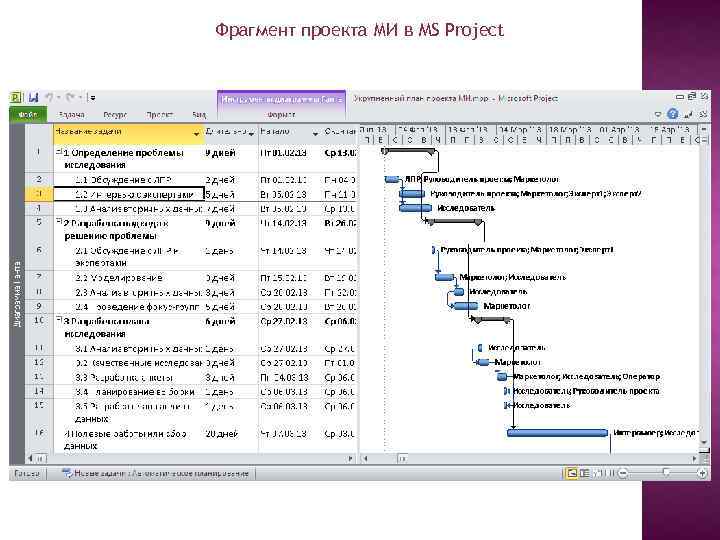Restore the inner document window
The width and height of the screenshot is (720, 540).
[687, 114]
